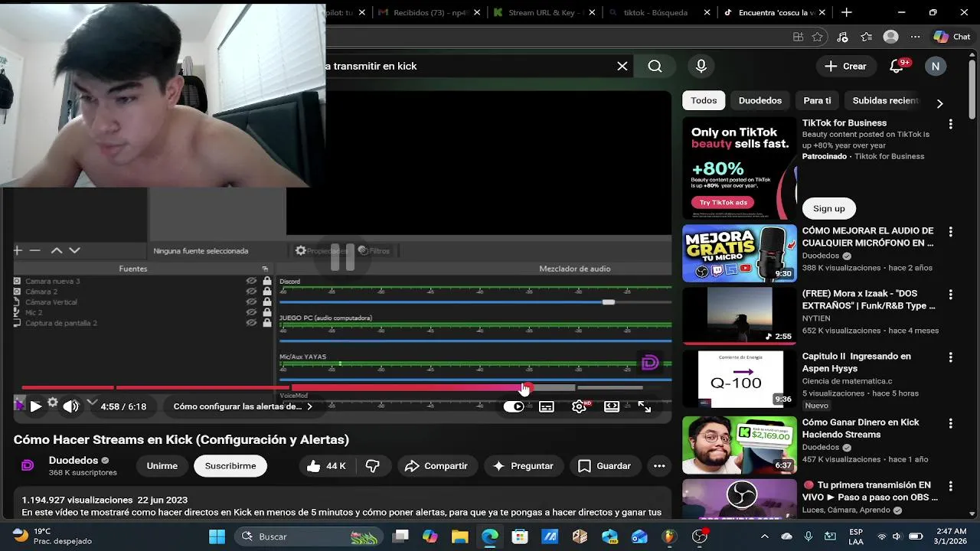
Task: Switch to the 'tiktok - Búsqueda' tab
Action: click(658, 12)
